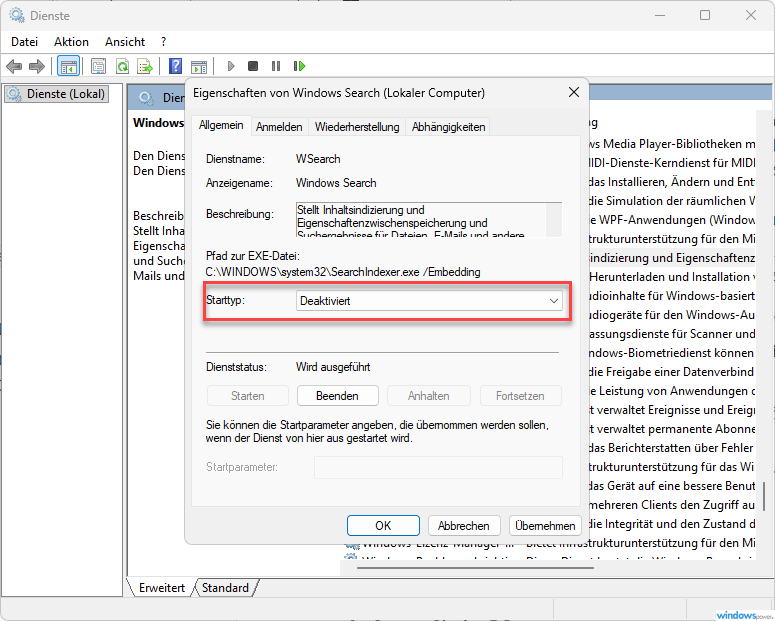This screenshot has height=621, width=775.
Task: Click the OK button
Action: 383,526
